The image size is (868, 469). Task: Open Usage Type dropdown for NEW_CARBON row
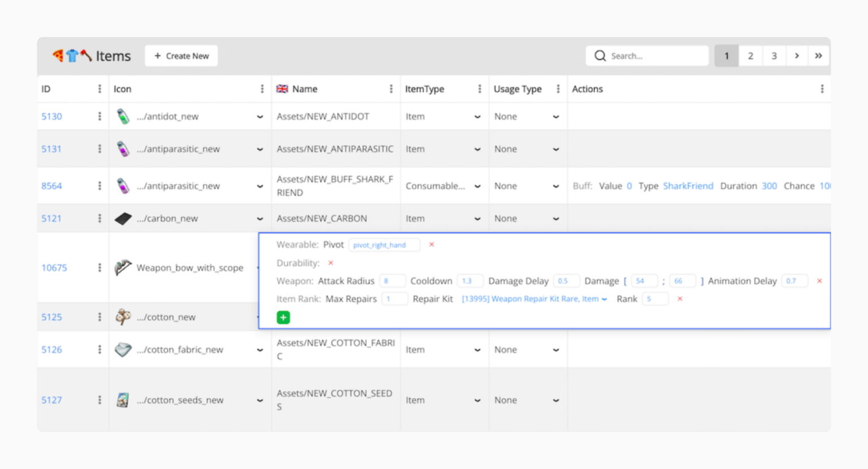pyautogui.click(x=555, y=218)
